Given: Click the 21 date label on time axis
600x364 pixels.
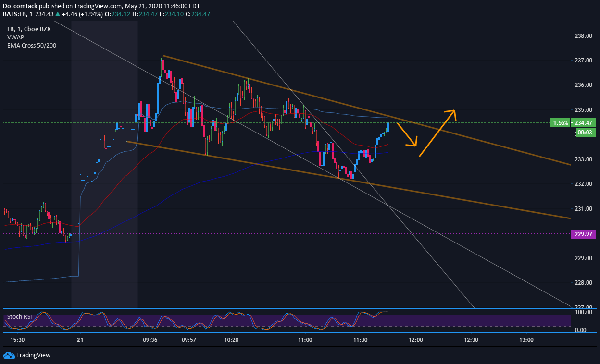Looking at the screenshot, I should pos(80,340).
